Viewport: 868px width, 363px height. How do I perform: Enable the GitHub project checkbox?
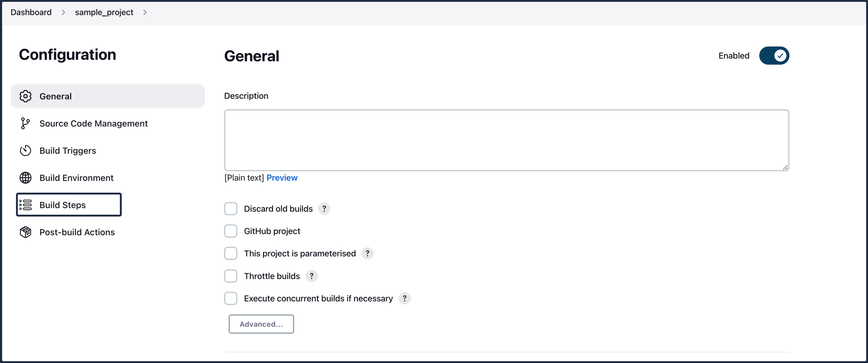click(231, 231)
